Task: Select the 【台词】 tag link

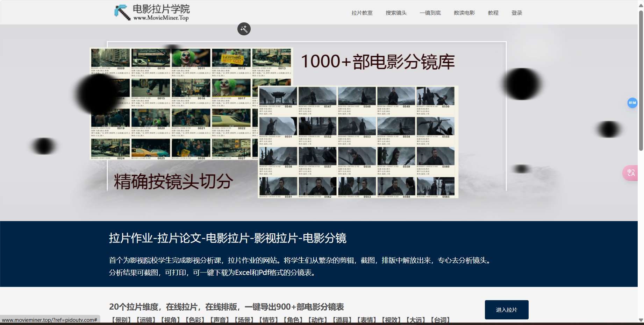Action: (441, 319)
